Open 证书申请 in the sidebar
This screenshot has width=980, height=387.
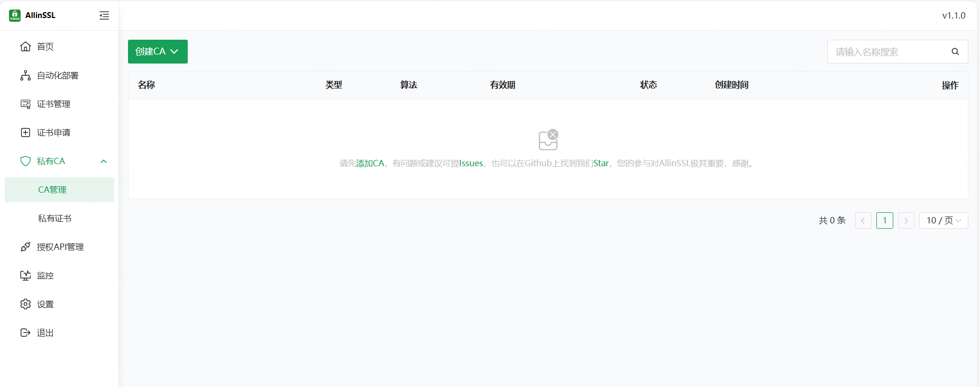pos(59,132)
